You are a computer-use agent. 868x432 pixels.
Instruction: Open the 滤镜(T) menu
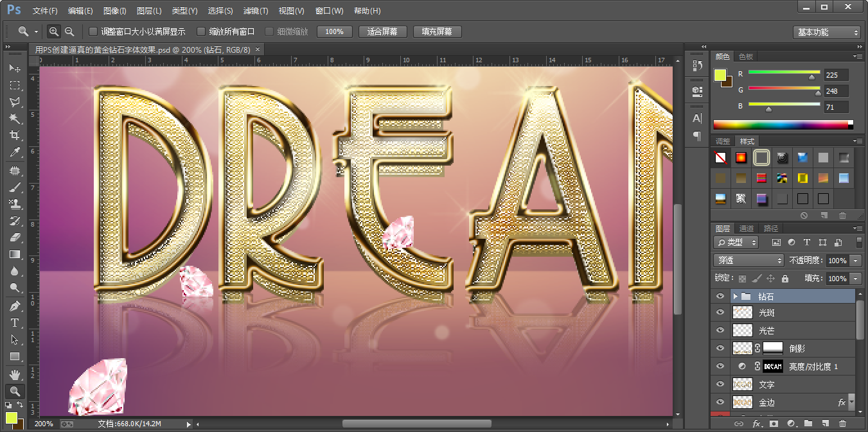[256, 11]
